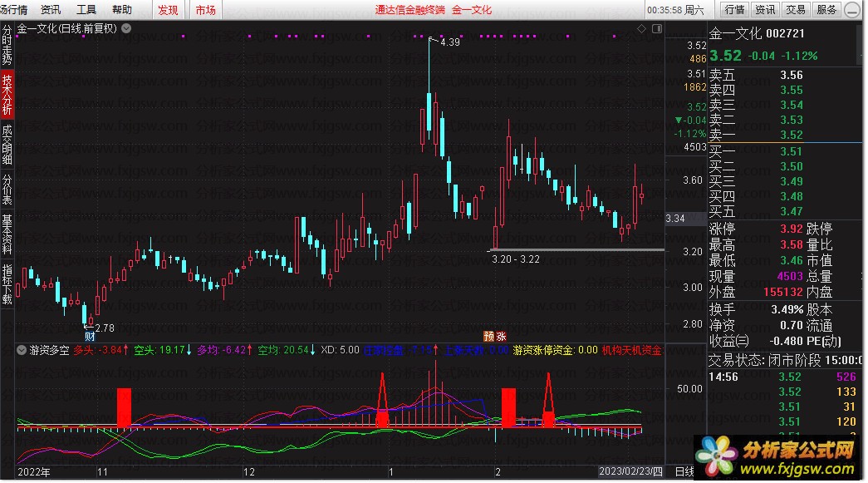Click the 卖四 price 3.55

(x=792, y=90)
